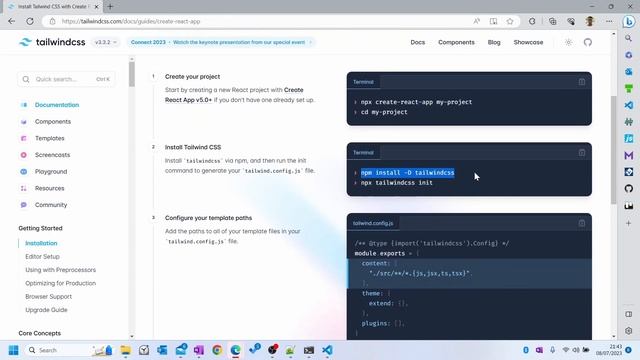The image size is (640, 360).
Task: Copy the npm install terminal code
Action: click(x=582, y=153)
